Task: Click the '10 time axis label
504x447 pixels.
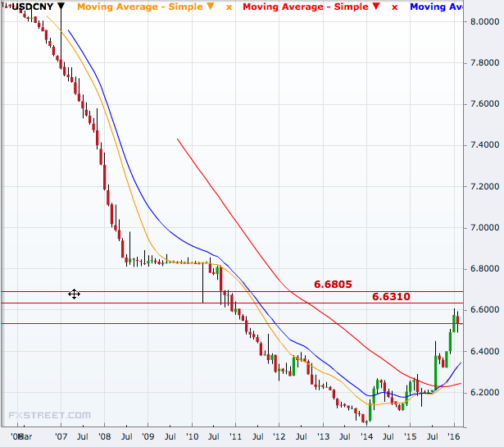Action: [193, 436]
